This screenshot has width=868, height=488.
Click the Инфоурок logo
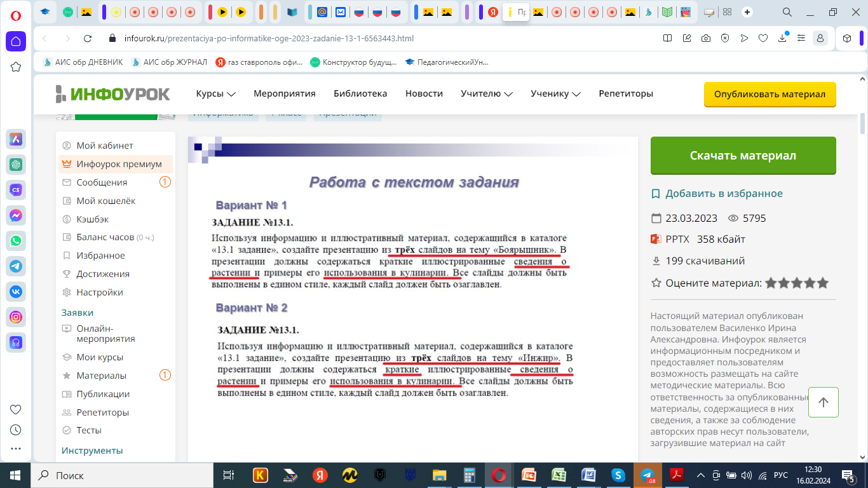click(112, 94)
